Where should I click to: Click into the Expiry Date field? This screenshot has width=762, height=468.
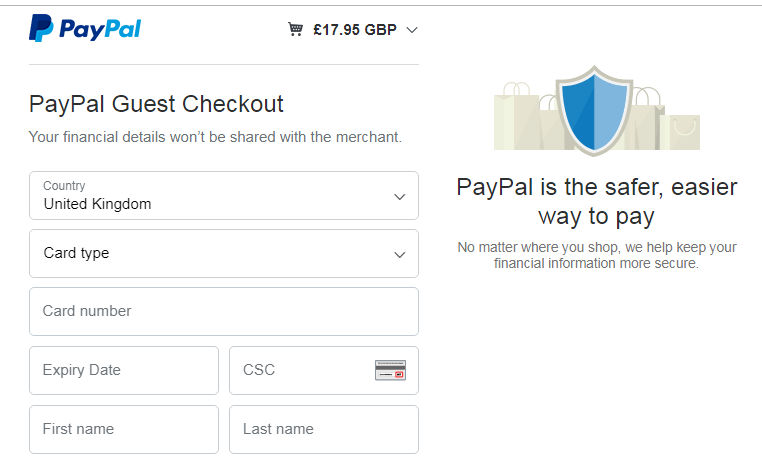click(x=123, y=370)
